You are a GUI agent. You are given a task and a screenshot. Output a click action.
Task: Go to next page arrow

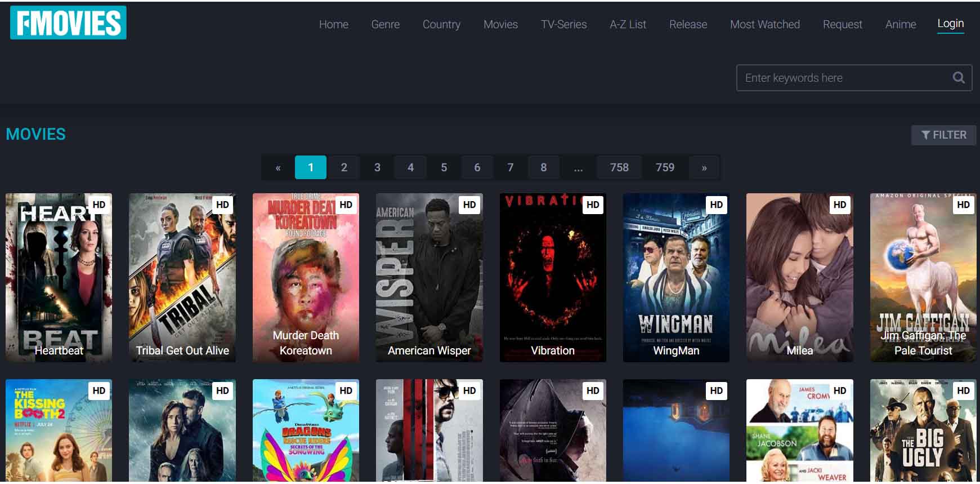pyautogui.click(x=704, y=167)
